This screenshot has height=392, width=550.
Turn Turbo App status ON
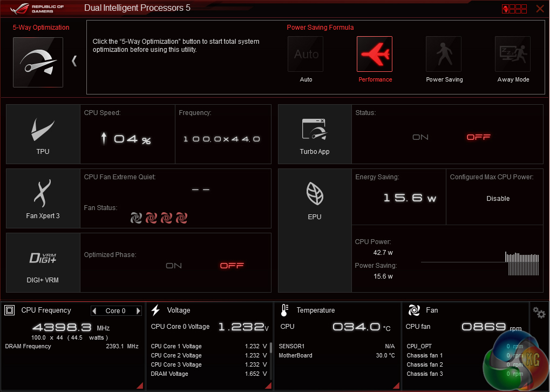coord(420,137)
